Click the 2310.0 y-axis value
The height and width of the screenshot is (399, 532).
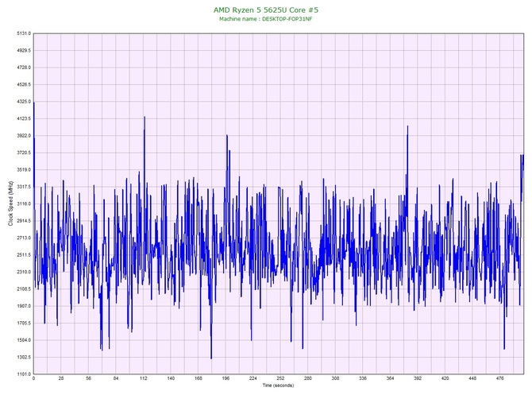coord(24,272)
